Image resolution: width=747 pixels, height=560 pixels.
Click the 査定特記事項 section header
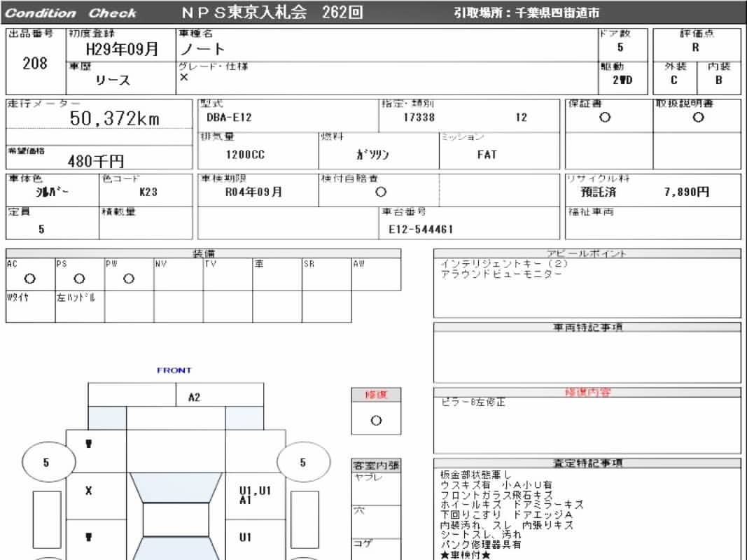587,463
